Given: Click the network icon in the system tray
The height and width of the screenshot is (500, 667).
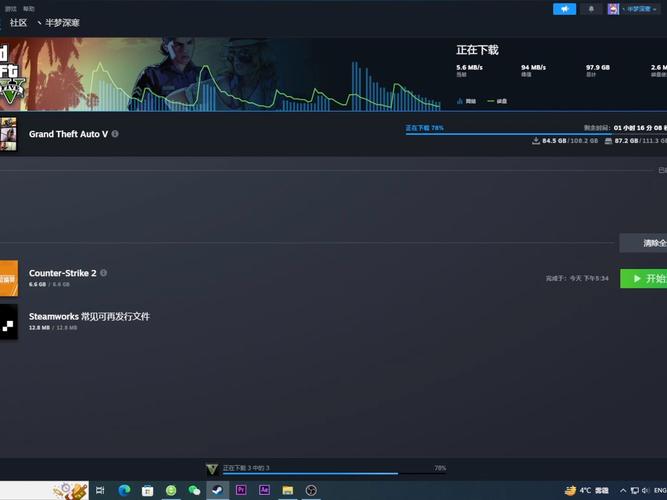Looking at the screenshot, I should coord(635,491).
